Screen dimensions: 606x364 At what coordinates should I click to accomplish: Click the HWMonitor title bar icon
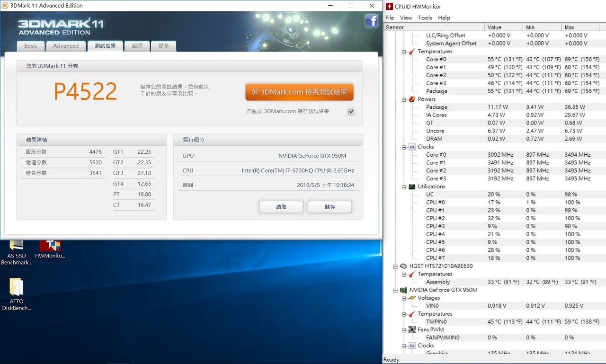[x=389, y=6]
